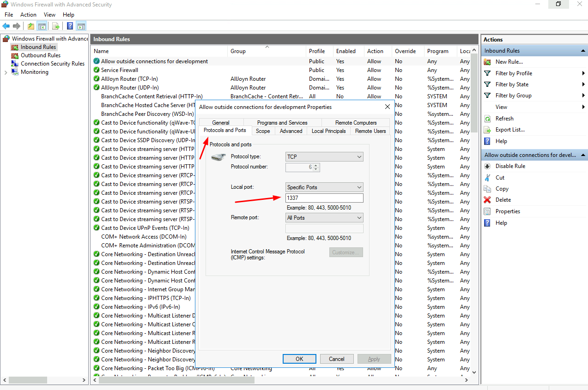Toggle the Show/Hide Console Tree icon
The height and width of the screenshot is (390, 588).
[x=42, y=26]
